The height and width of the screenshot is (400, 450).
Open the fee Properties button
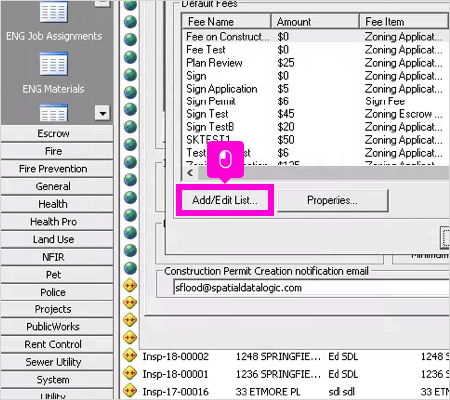coord(333,200)
